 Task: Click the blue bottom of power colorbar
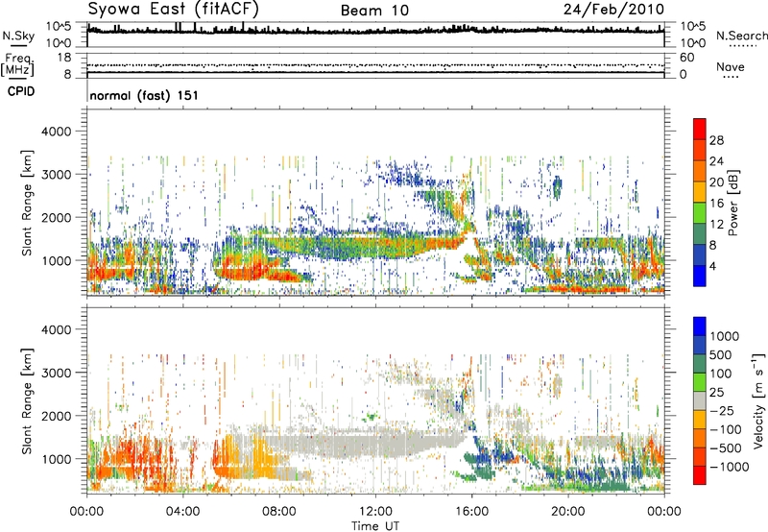click(700, 276)
